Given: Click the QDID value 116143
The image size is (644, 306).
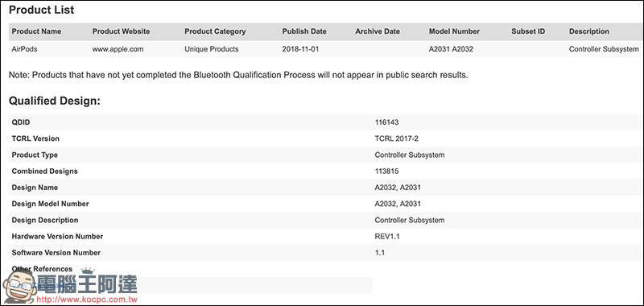Looking at the screenshot, I should (386, 122).
